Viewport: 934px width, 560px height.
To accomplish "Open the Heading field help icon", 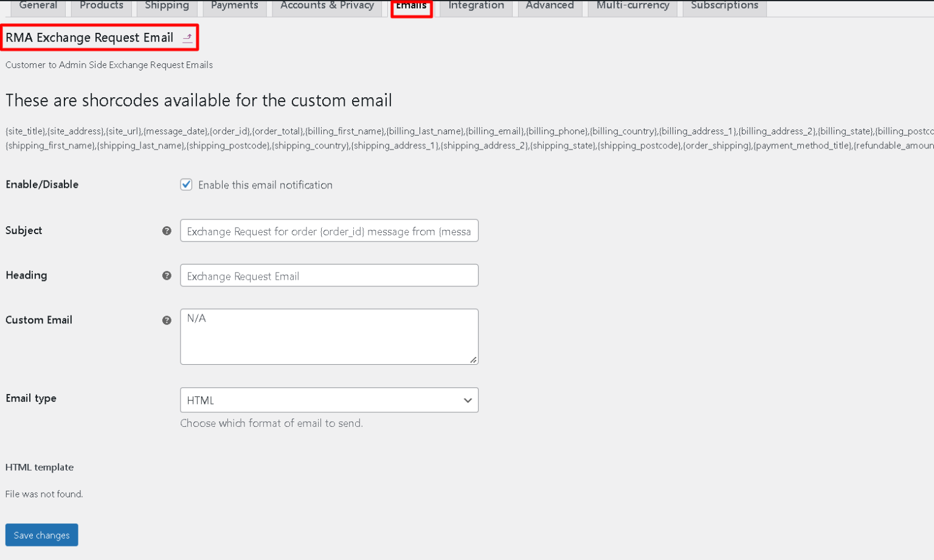I will click(167, 275).
